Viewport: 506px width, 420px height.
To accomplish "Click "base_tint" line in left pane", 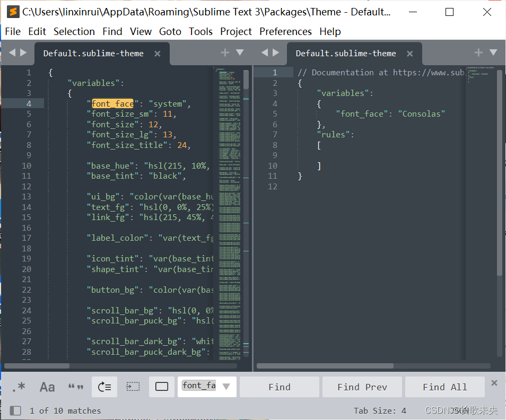I will pos(136,176).
